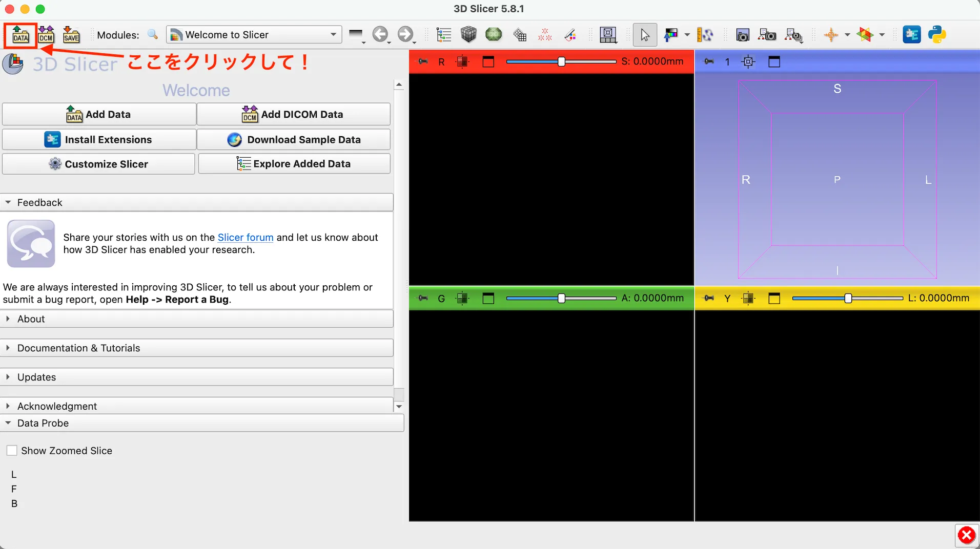The image size is (980, 549).
Task: Open the Extensions Manager icon
Action: click(912, 34)
